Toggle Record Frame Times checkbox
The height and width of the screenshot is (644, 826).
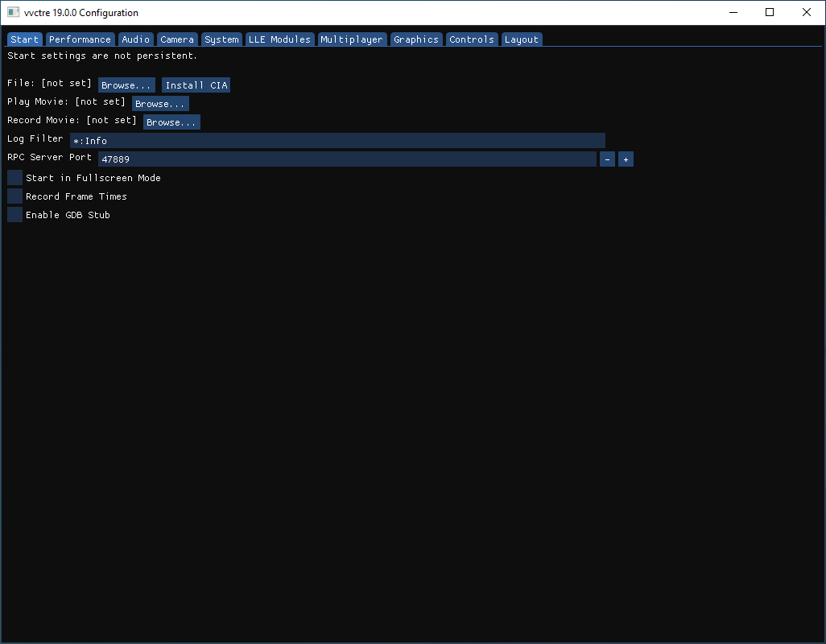coord(14,196)
